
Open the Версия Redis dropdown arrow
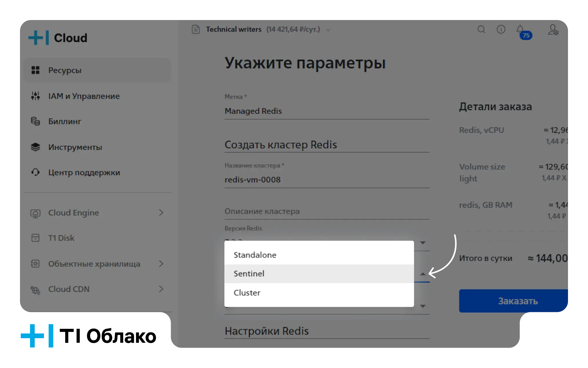coord(423,243)
